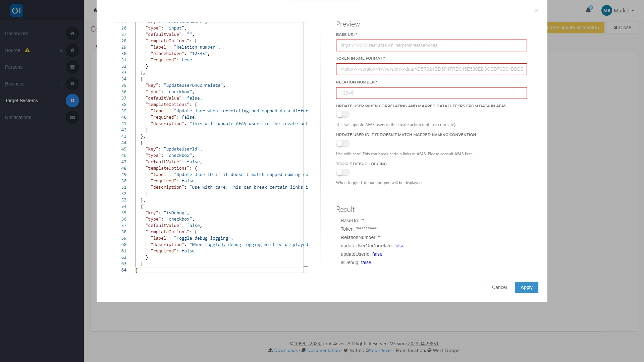
Task: Click the Downloads icon in footer
Action: click(270, 350)
